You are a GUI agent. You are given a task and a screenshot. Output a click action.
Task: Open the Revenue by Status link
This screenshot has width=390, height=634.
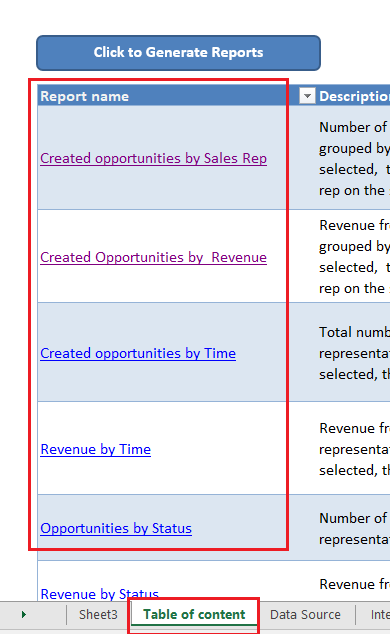(99, 593)
